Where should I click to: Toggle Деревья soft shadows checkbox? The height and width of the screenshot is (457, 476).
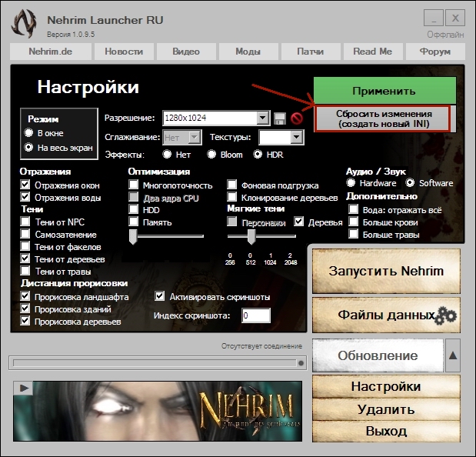click(298, 222)
